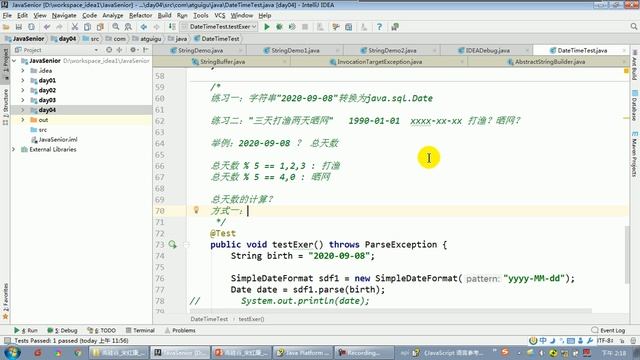The height and width of the screenshot is (360, 640).
Task: Click the JavaSenior breadcrumb
Action: coord(25,39)
